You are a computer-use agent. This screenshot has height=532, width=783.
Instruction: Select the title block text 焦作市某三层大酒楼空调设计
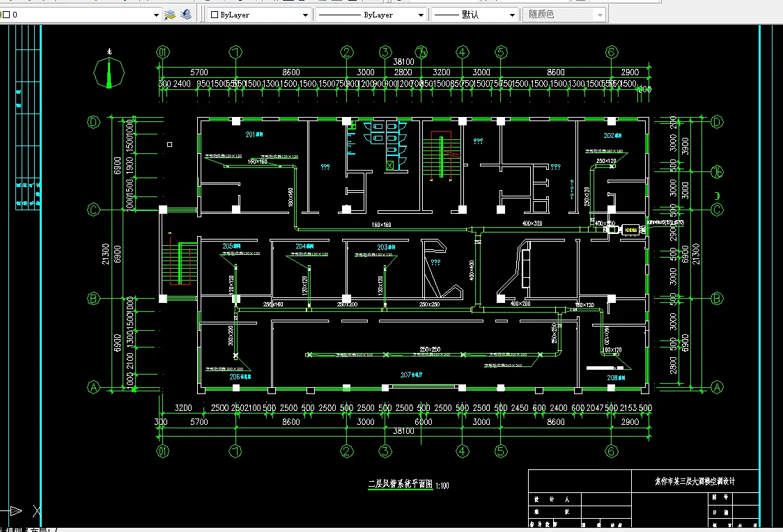pos(695,481)
